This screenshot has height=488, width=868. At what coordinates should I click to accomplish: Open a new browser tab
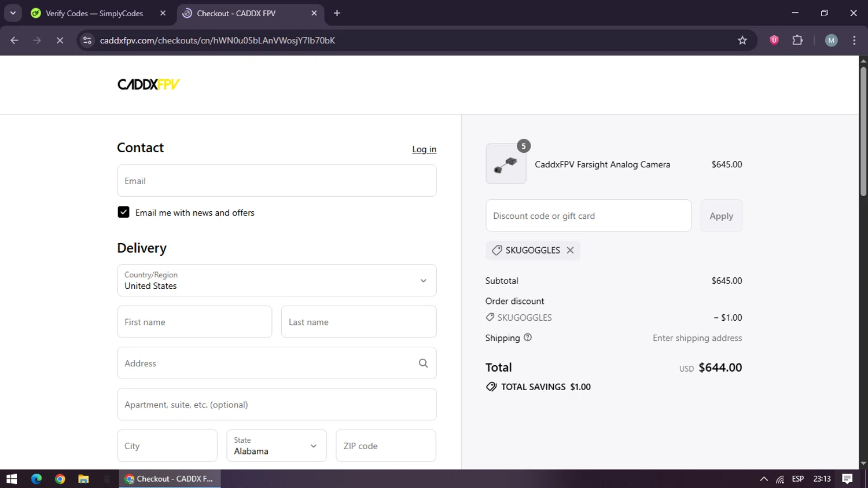click(x=337, y=13)
